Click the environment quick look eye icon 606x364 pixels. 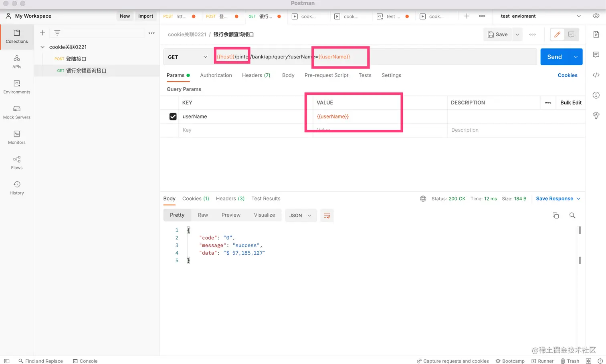(x=596, y=16)
